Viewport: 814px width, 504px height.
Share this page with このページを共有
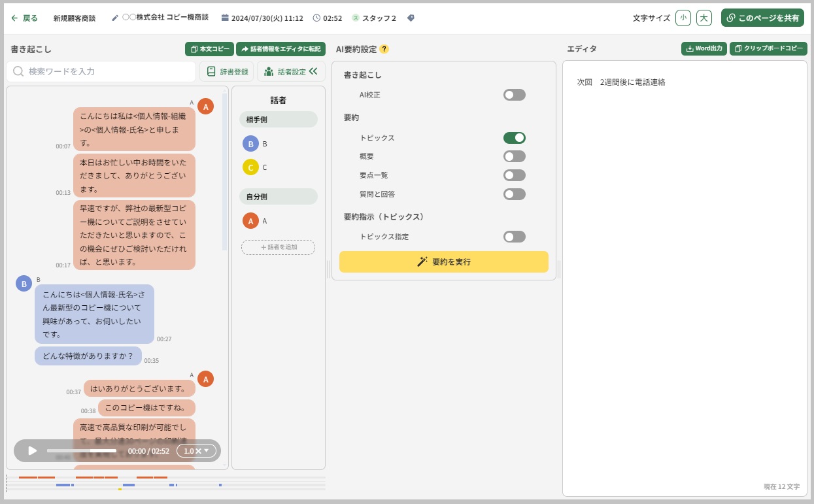tap(762, 18)
